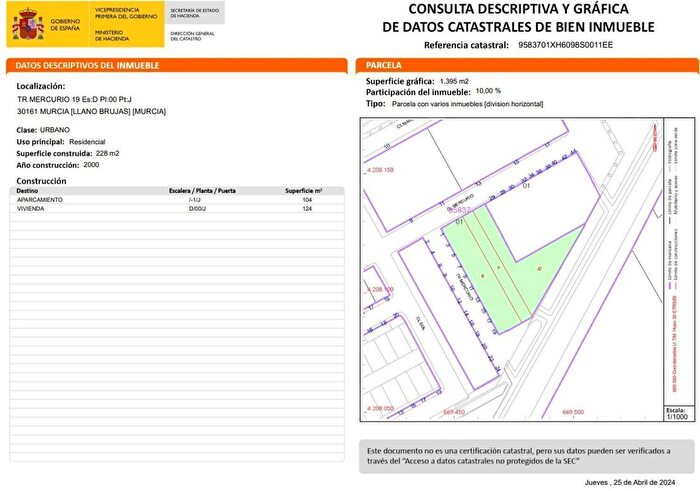The image size is (700, 491).
Task: Click the 'Construcción' section heading
Action: pyautogui.click(x=41, y=181)
